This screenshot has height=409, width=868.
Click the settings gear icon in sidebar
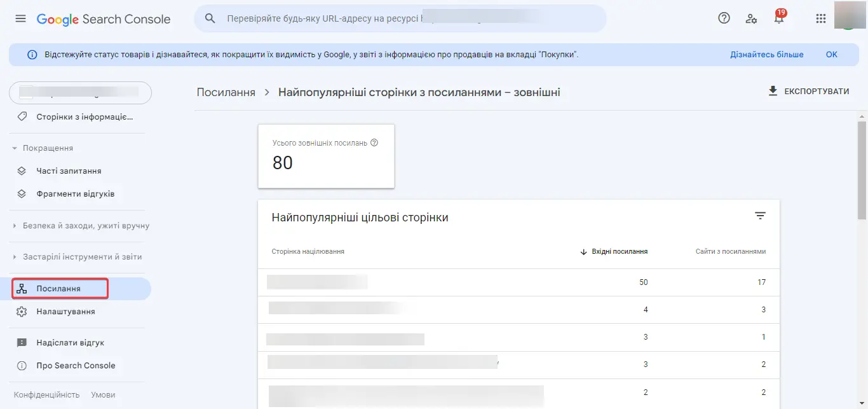point(22,312)
